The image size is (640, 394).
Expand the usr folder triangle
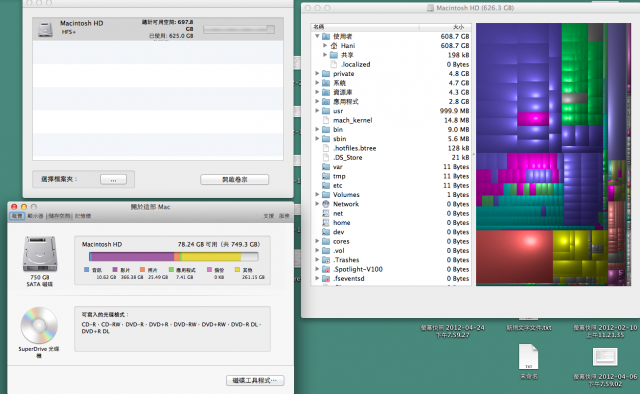tap(317, 111)
